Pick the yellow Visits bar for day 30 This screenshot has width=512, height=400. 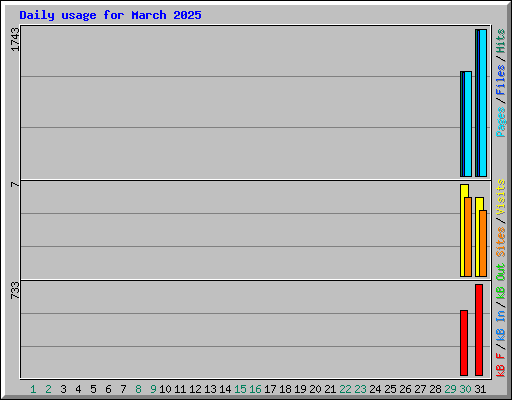[463, 230]
